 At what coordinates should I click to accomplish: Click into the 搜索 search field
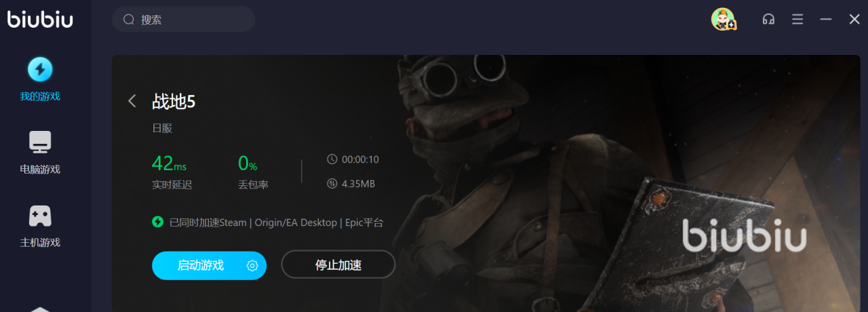tap(183, 20)
